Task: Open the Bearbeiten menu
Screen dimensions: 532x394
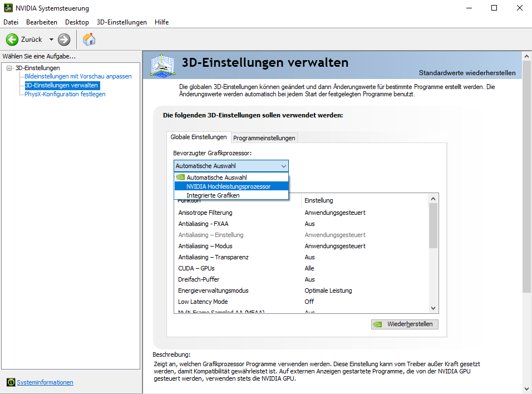Action: [42, 22]
